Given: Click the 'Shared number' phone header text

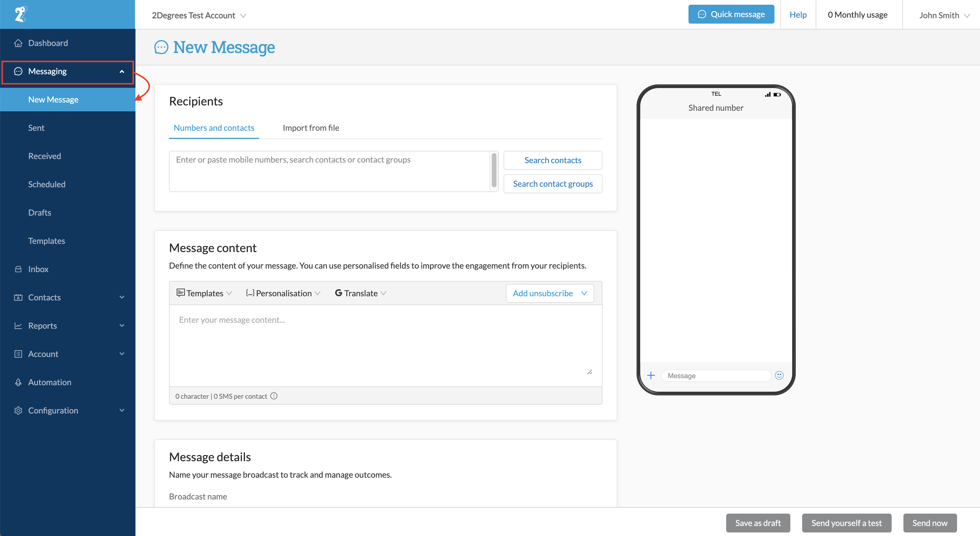Looking at the screenshot, I should 716,108.
